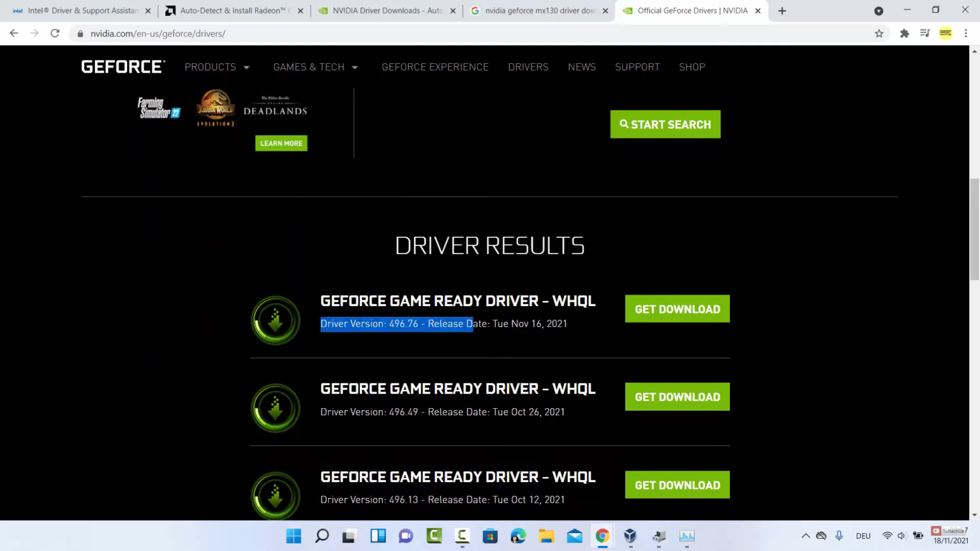The width and height of the screenshot is (980, 551).
Task: Get download for driver version 496.76
Action: [x=678, y=309]
